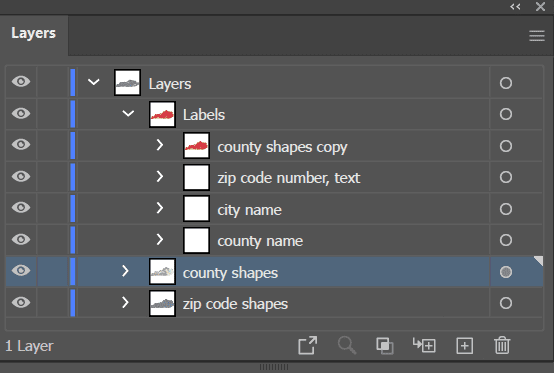This screenshot has width=554, height=373.
Task: Open the Layers panel hamburger menu
Action: point(536,36)
